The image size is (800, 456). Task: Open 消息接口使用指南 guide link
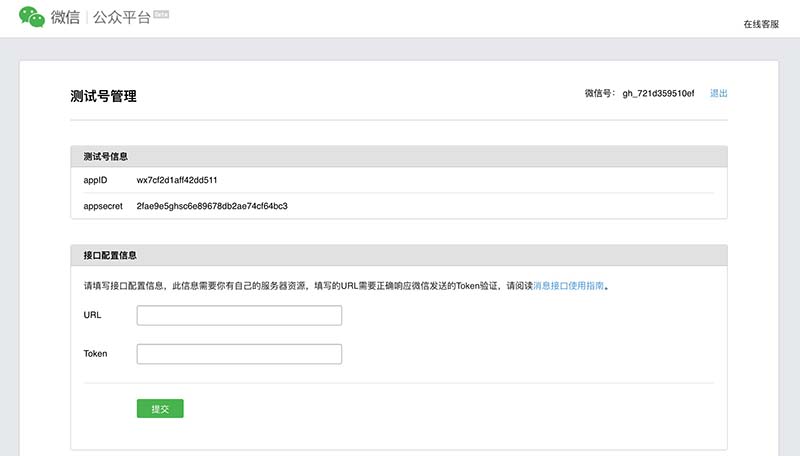(568, 286)
